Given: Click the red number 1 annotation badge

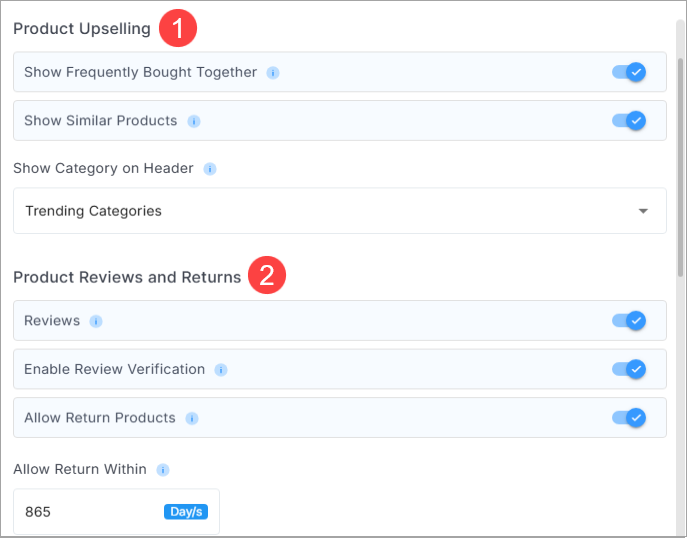Looking at the screenshot, I should [x=178, y=28].
